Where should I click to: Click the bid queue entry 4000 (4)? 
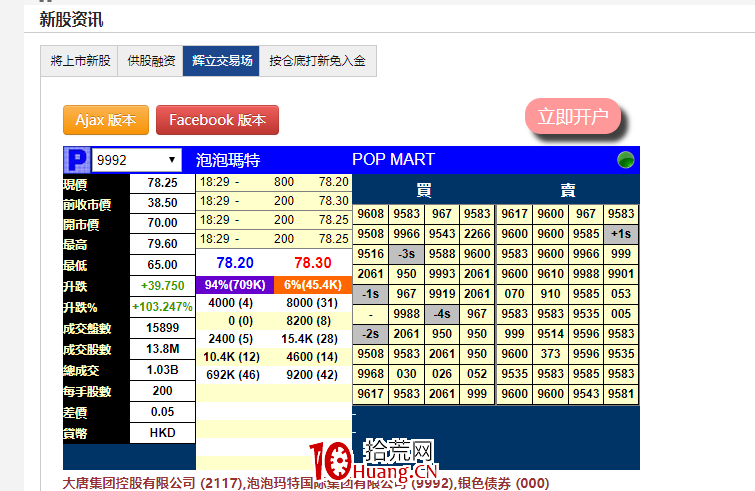point(231,303)
